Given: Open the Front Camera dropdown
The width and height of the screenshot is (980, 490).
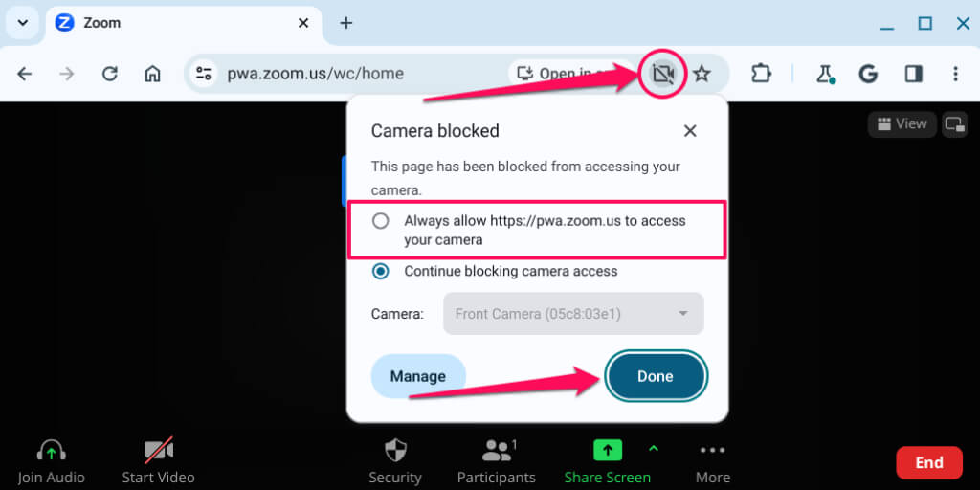Looking at the screenshot, I should pyautogui.click(x=573, y=314).
